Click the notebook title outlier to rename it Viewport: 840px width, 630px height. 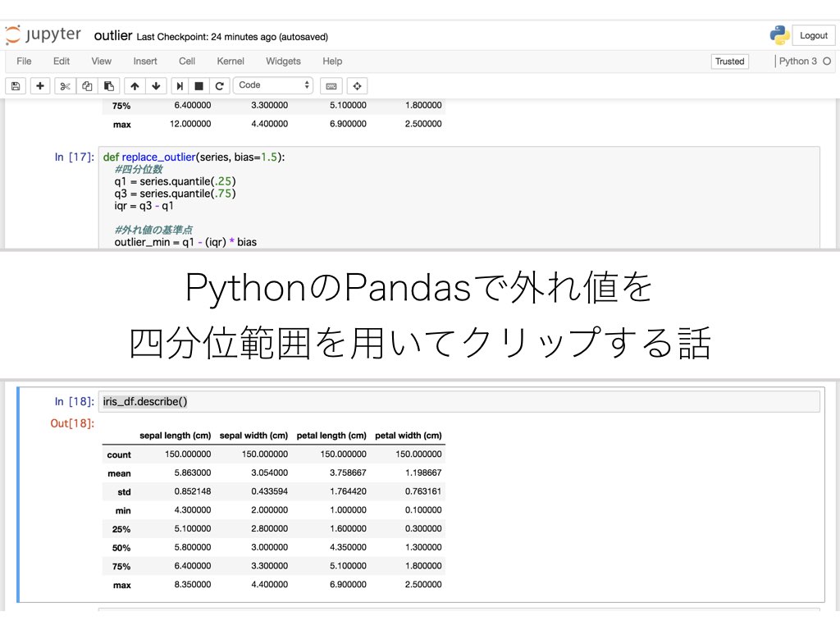click(x=113, y=35)
